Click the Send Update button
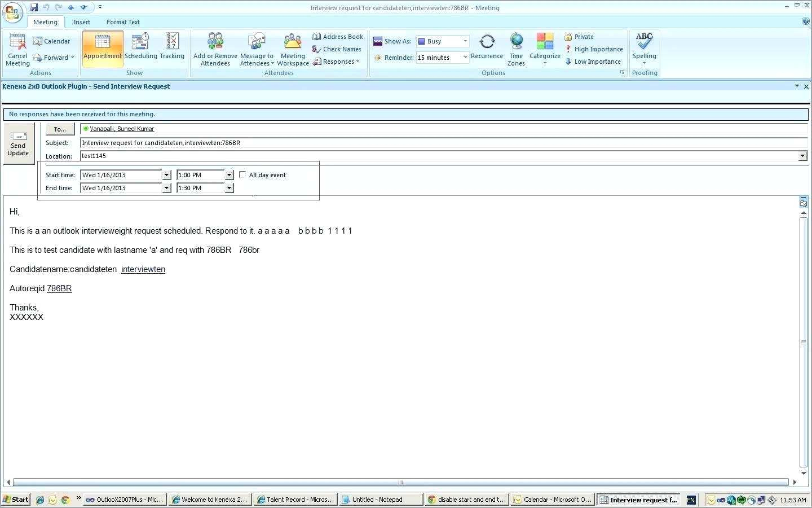812x508 pixels. click(18, 144)
